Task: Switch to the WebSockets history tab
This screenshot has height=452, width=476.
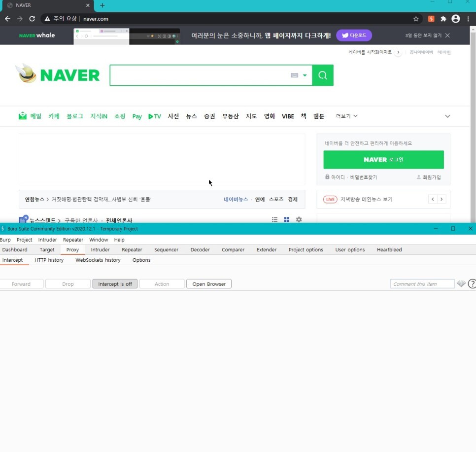Action: coord(98,260)
